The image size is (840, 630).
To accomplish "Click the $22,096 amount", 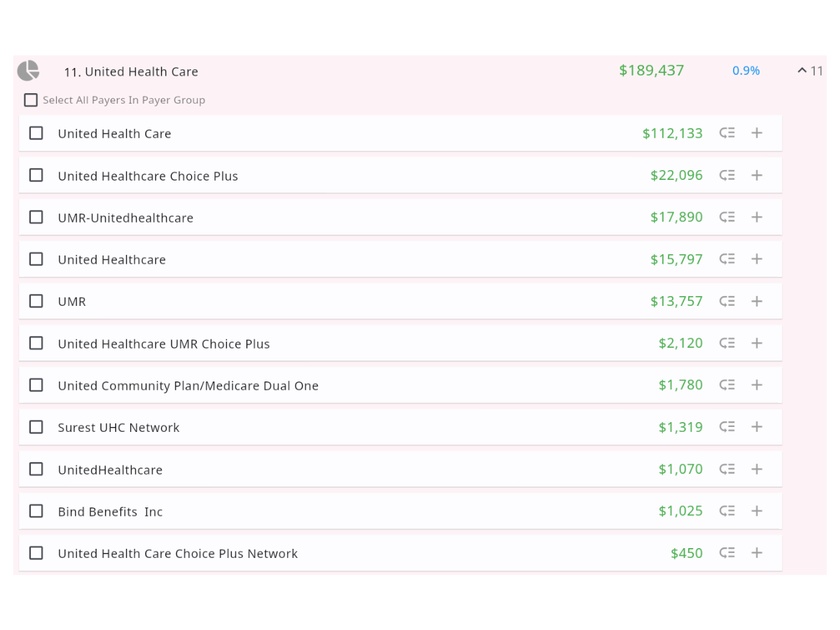I will [677, 175].
